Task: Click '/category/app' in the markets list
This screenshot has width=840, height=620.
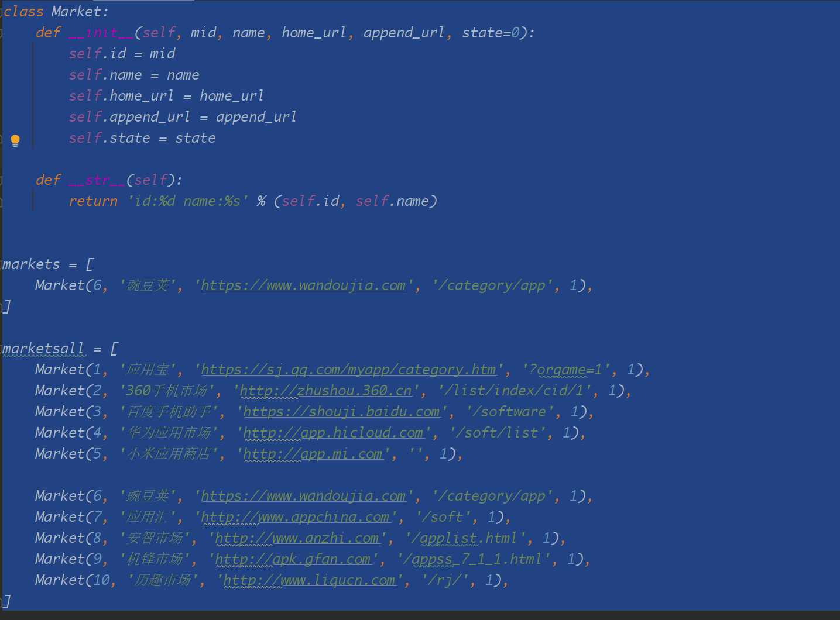Action: coord(492,285)
